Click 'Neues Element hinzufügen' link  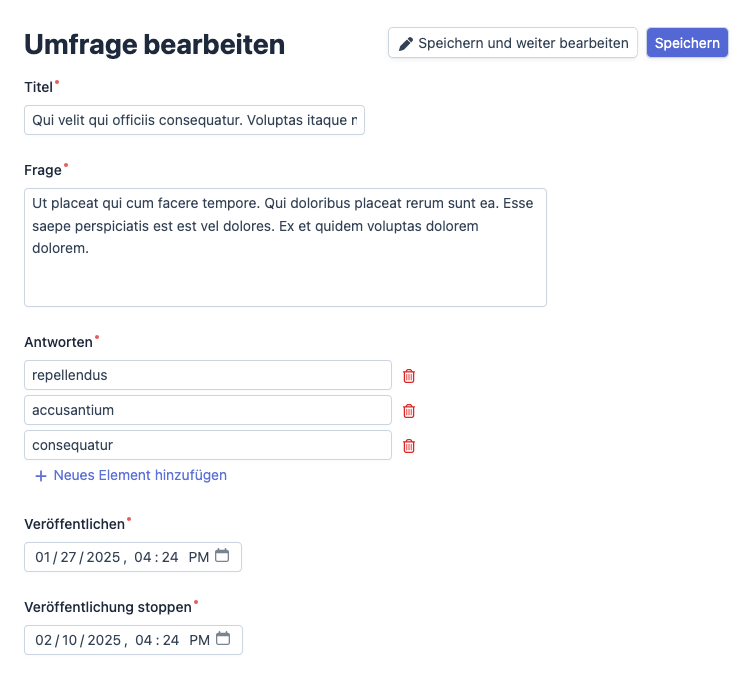[140, 475]
